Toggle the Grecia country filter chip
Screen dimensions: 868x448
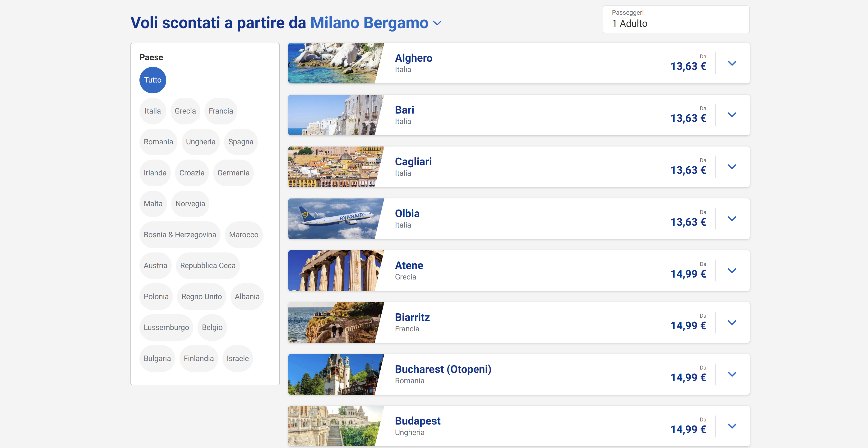pyautogui.click(x=185, y=111)
